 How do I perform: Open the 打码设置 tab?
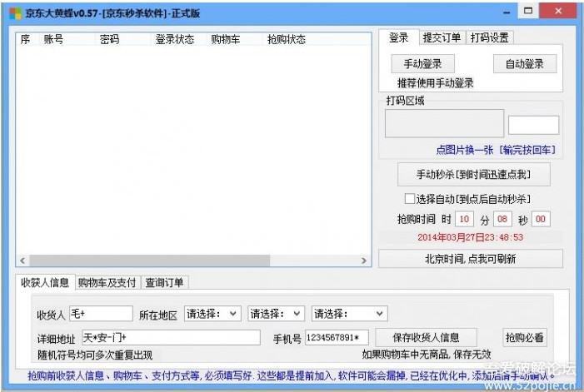coord(489,37)
